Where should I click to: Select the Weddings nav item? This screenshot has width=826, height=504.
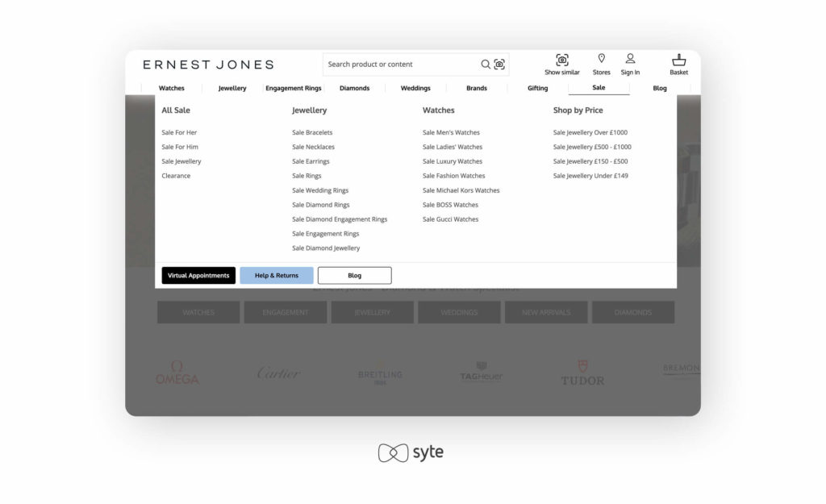click(x=415, y=88)
